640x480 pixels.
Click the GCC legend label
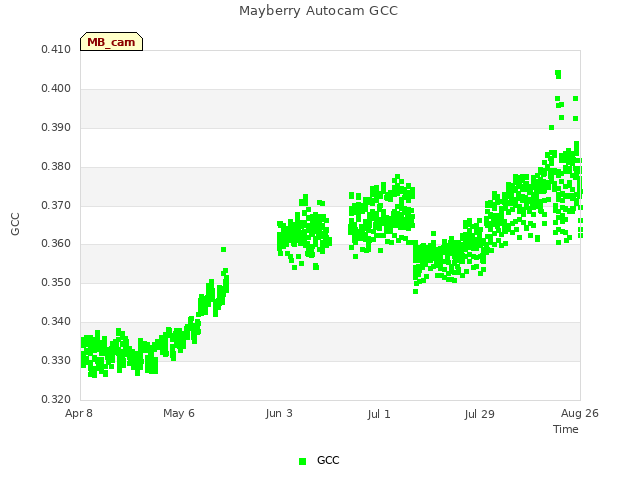(x=328, y=460)
